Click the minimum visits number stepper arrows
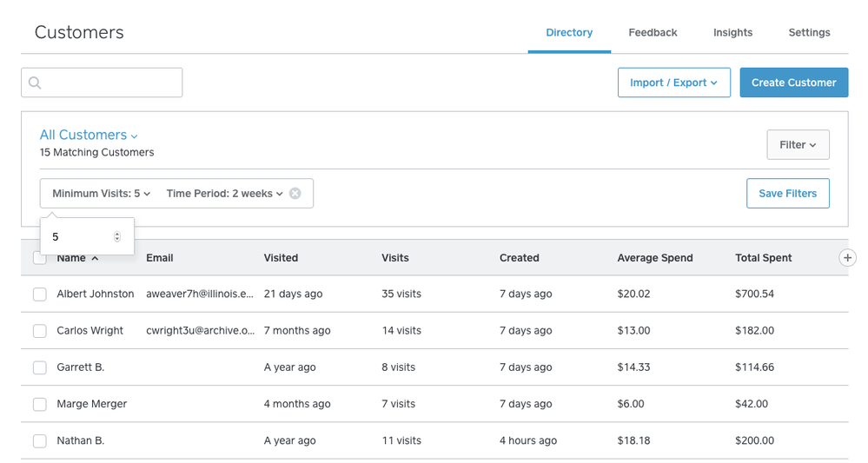 (117, 237)
